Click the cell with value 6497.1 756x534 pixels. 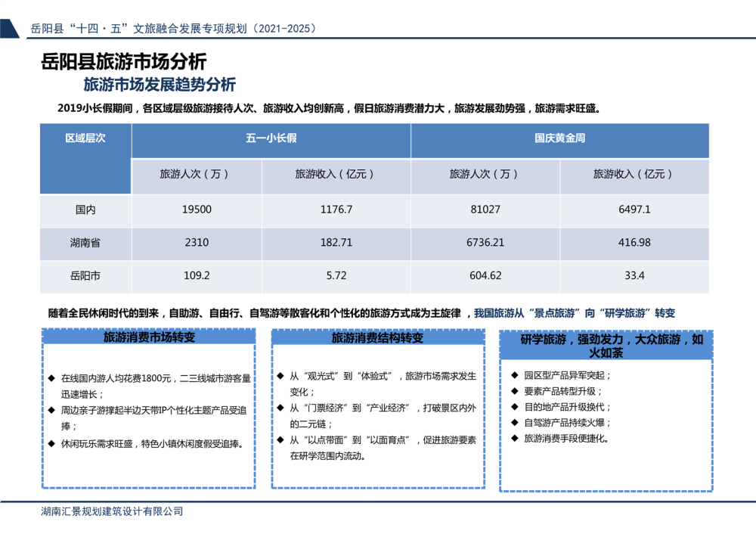click(x=634, y=210)
